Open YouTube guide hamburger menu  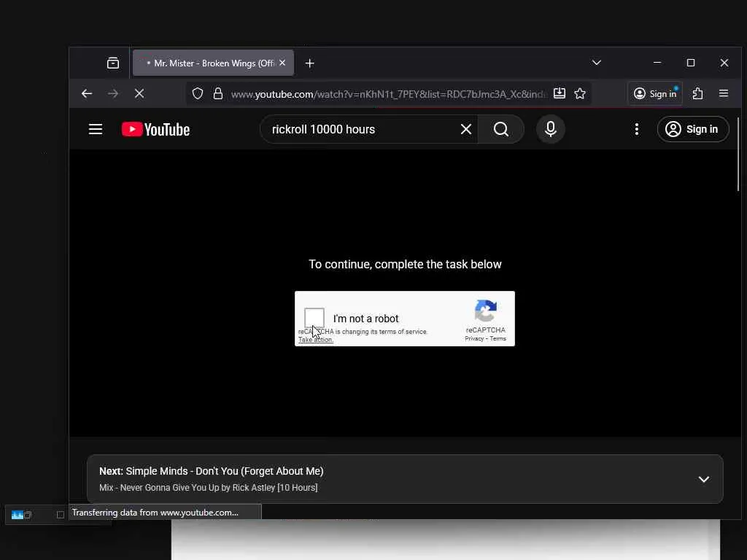click(x=96, y=129)
